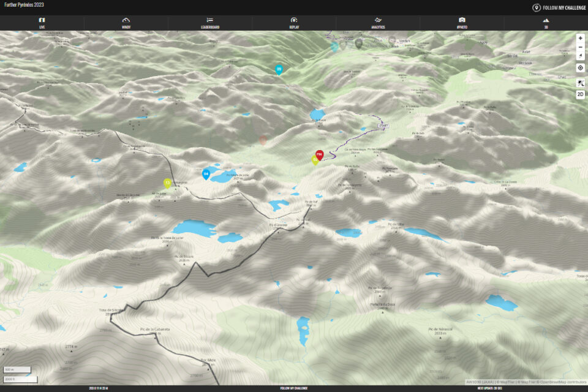The image size is (588, 392).
Task: Click the Follow My Challenge footer text
Action: coord(293,388)
